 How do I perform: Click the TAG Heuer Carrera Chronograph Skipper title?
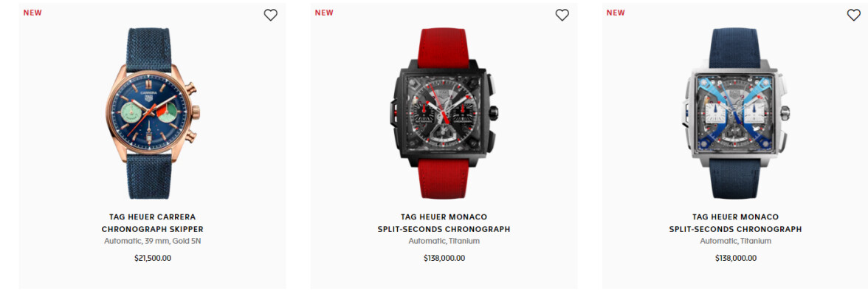point(152,223)
